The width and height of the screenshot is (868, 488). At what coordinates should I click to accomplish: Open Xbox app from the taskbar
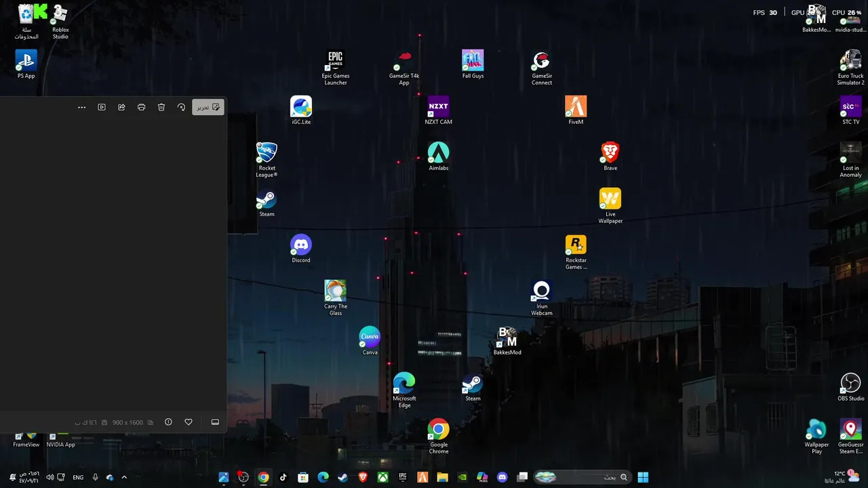coord(382,477)
